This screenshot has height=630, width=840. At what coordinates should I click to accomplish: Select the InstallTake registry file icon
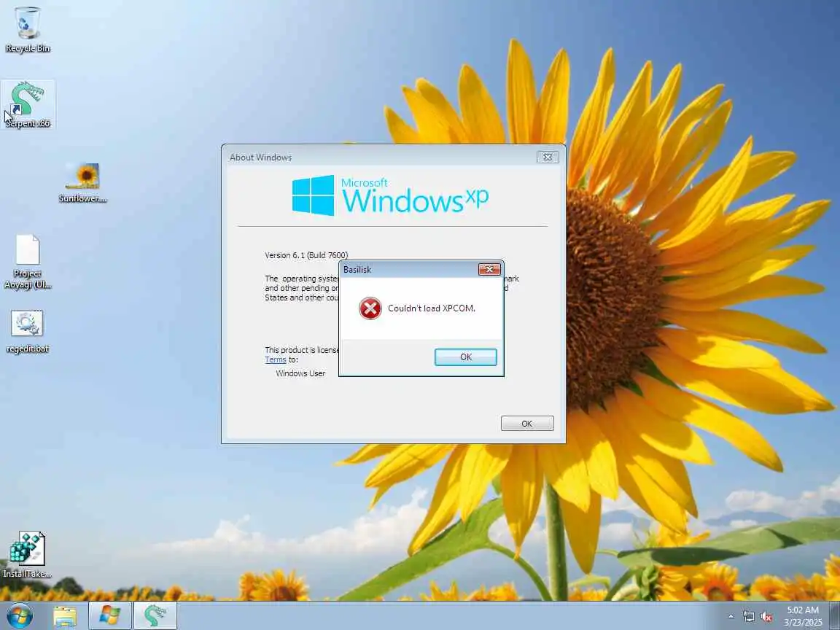coord(27,555)
